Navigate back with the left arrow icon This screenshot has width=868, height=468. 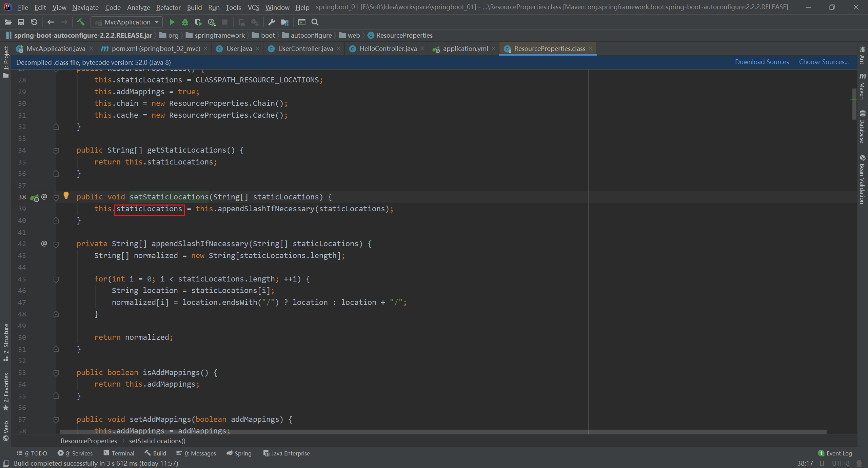(x=51, y=22)
